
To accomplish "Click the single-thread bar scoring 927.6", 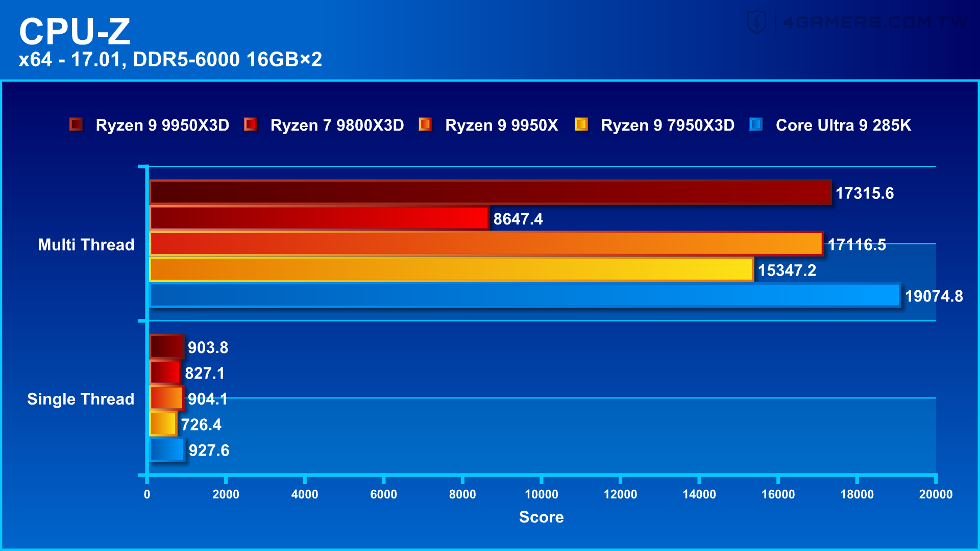I will tap(167, 449).
